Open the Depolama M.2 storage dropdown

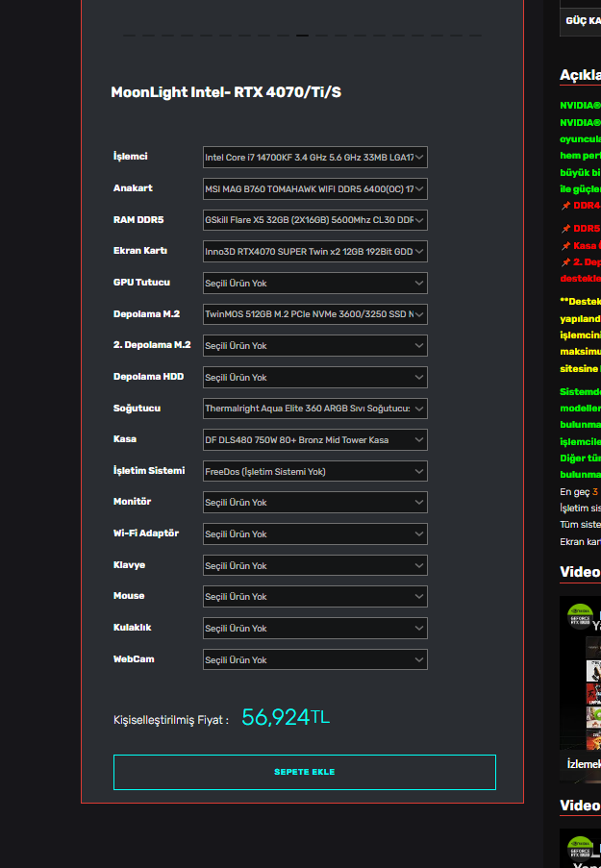click(315, 314)
